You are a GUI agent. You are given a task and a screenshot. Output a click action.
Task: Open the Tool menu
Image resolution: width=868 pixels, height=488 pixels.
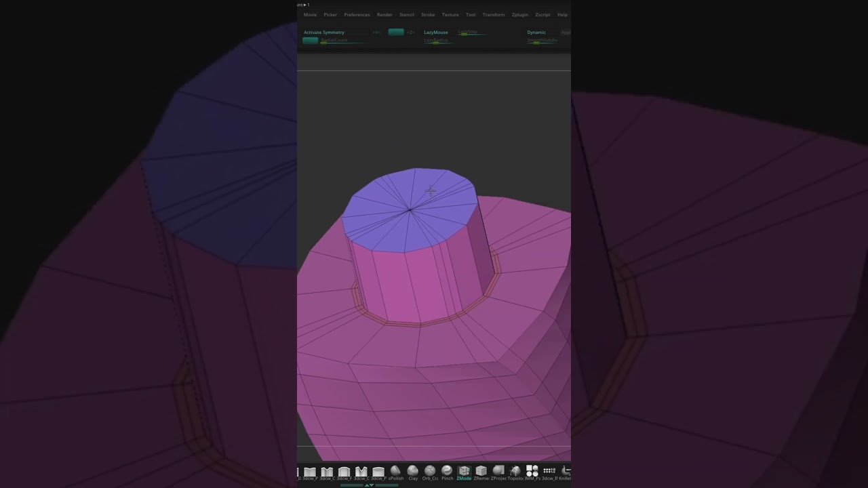point(471,15)
